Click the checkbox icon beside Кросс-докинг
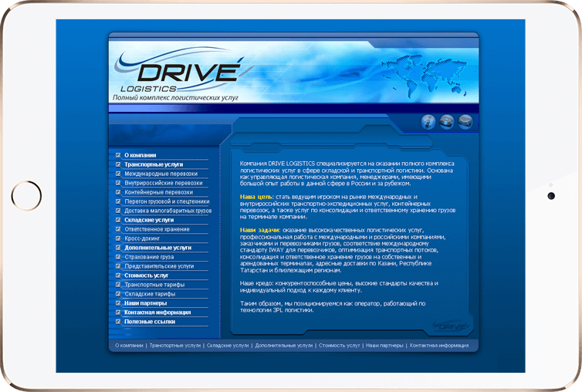This screenshot has height=392, width=582. click(x=118, y=238)
